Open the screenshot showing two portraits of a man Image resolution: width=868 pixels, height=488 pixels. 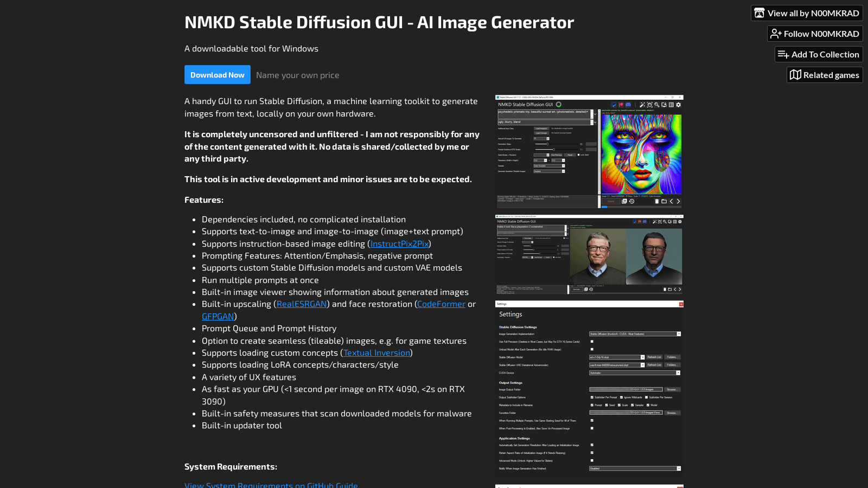tap(589, 255)
